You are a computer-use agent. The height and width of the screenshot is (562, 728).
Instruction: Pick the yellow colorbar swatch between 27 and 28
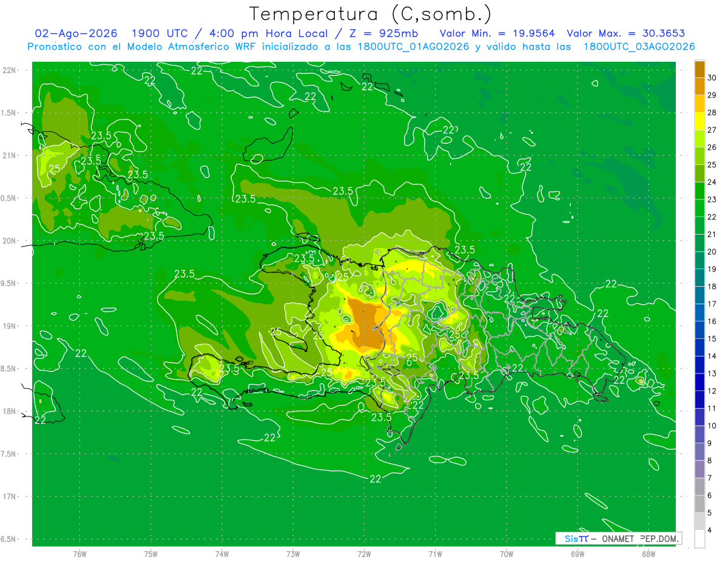[x=699, y=121]
